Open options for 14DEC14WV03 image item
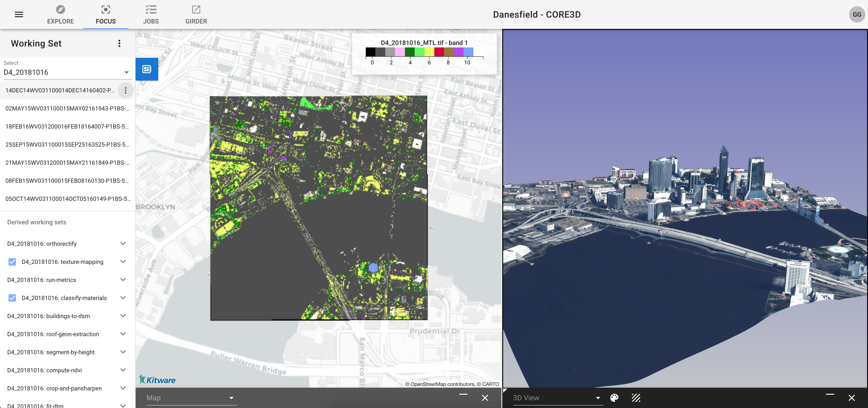The image size is (868, 408). [126, 90]
